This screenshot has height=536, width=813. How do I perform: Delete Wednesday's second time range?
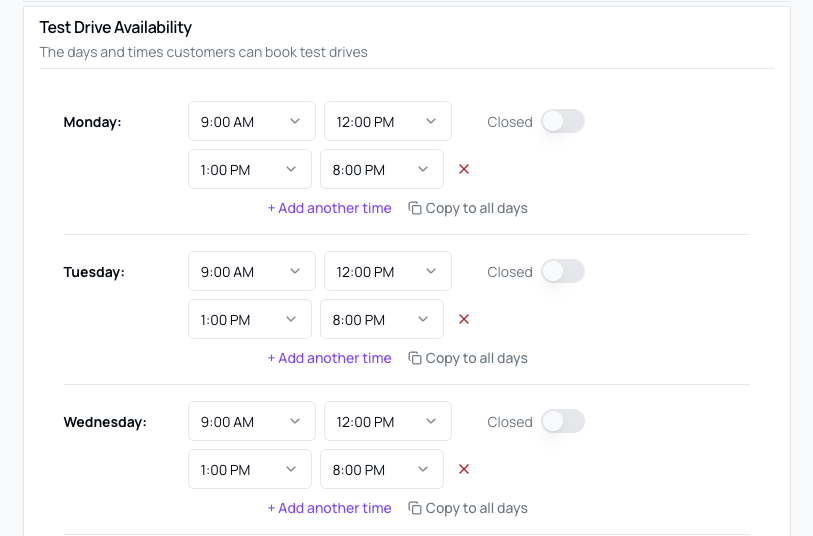(464, 469)
